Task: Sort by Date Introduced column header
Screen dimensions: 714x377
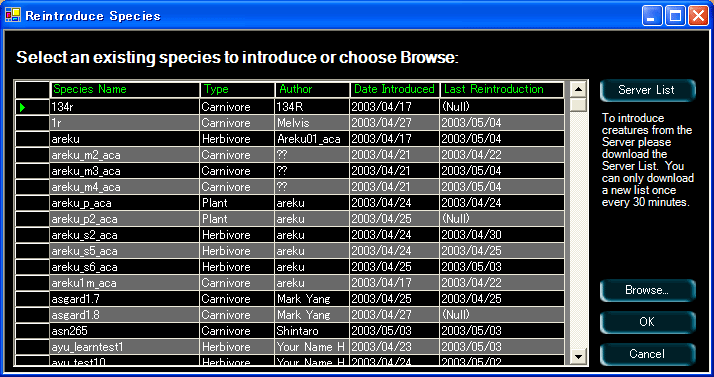Action: (x=394, y=90)
